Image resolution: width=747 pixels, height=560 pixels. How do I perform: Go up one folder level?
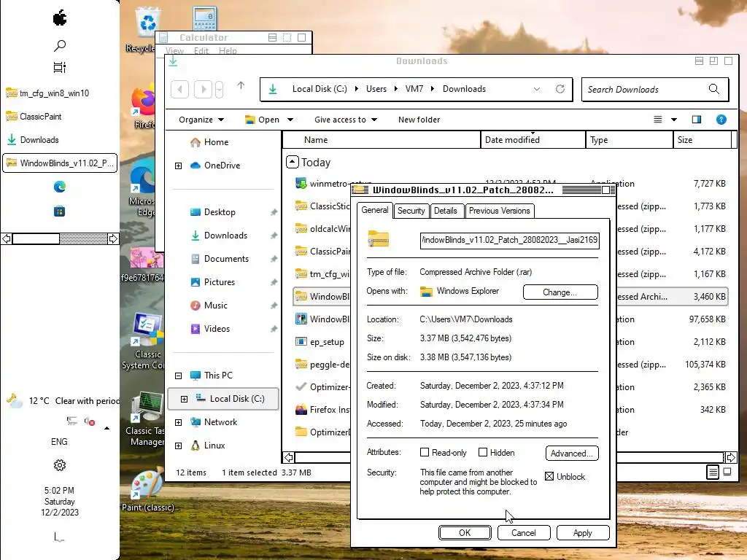(x=241, y=86)
